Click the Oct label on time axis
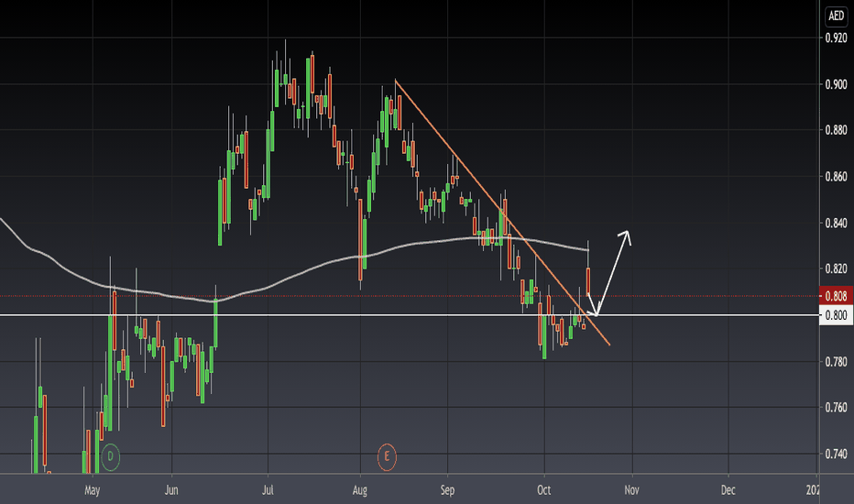 click(x=544, y=490)
